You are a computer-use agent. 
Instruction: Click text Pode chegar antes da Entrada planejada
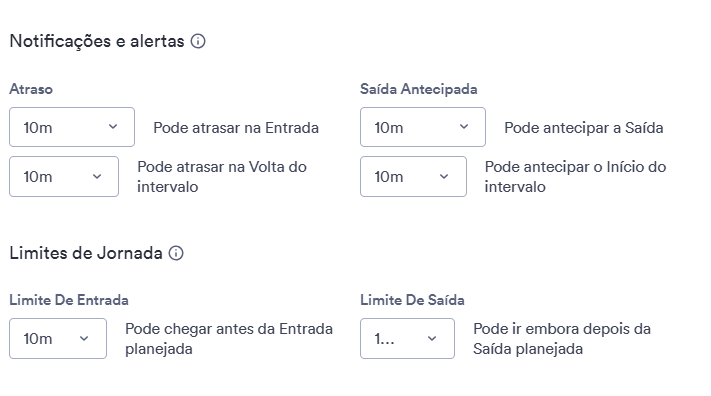point(229,338)
